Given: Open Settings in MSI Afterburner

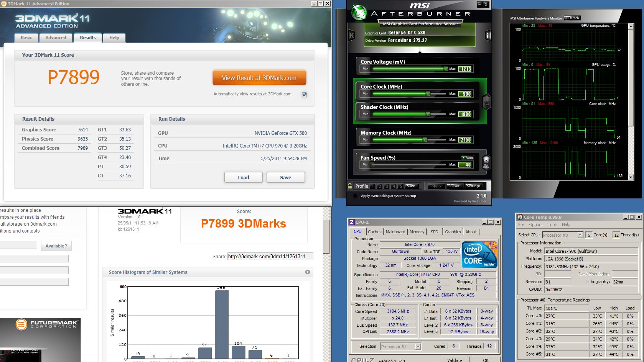Looking at the screenshot, I should [x=473, y=186].
